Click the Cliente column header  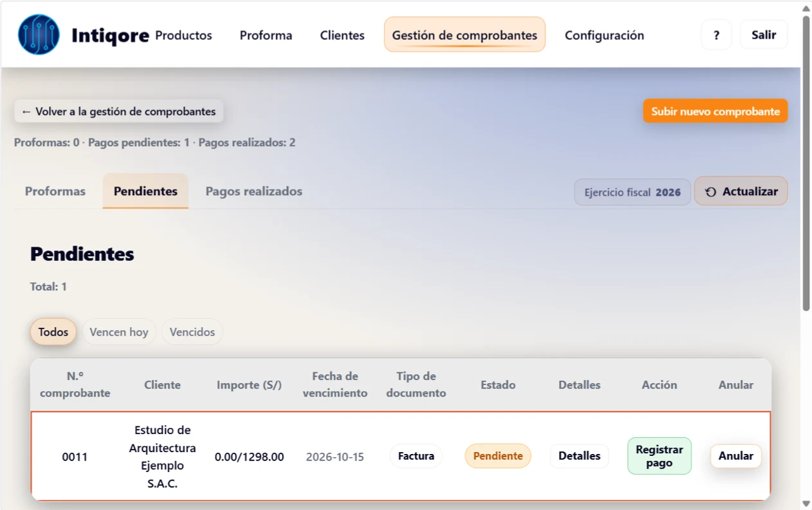162,384
